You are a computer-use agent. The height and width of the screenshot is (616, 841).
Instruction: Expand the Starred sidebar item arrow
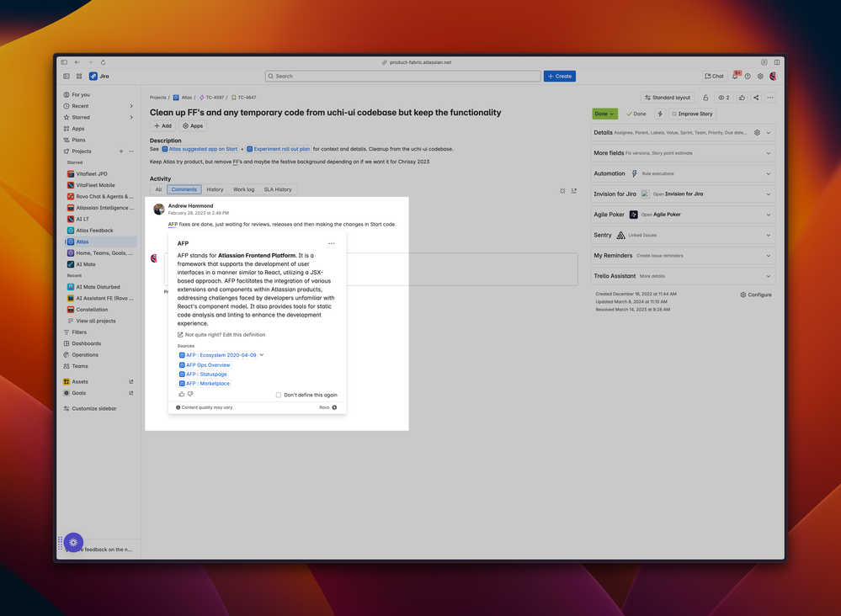tap(131, 118)
